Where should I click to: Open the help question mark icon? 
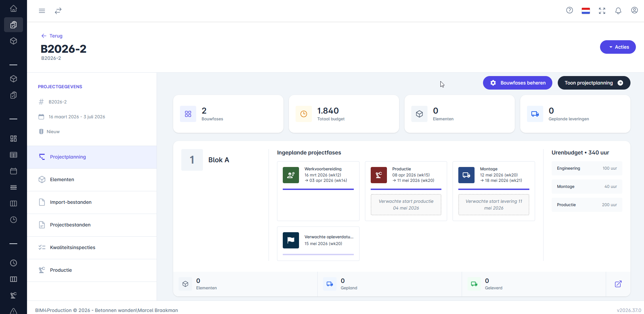tap(570, 10)
